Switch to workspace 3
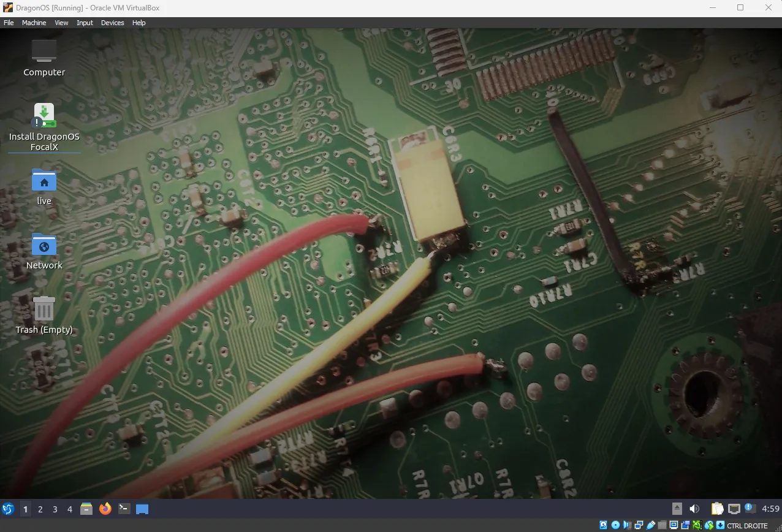This screenshot has width=782, height=532. [x=55, y=509]
